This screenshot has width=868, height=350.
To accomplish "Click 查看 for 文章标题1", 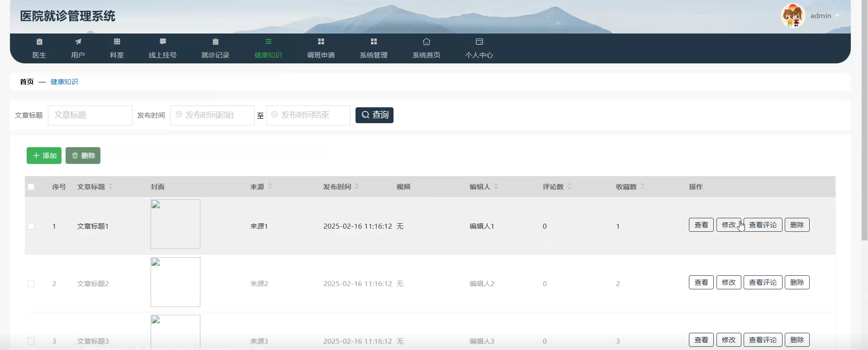I will coord(701,225).
